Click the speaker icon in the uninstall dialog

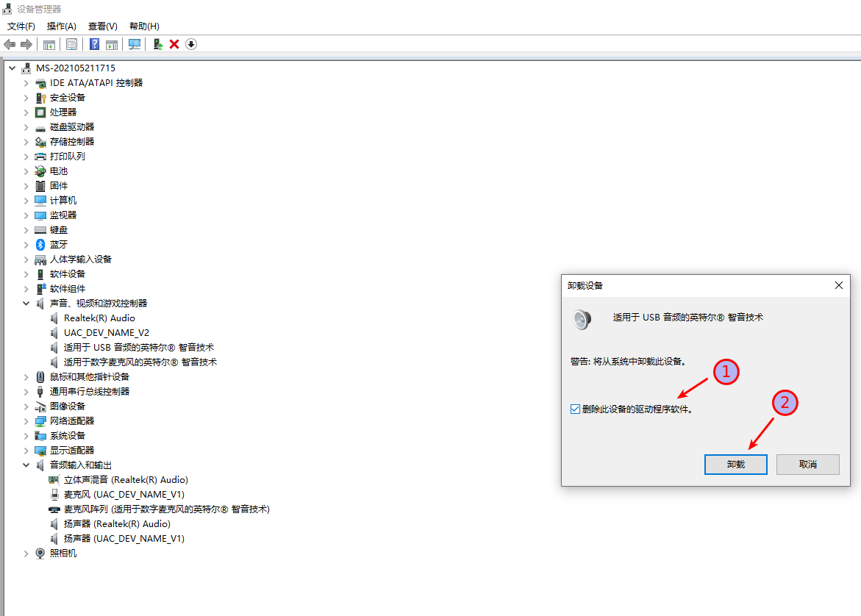tap(582, 319)
